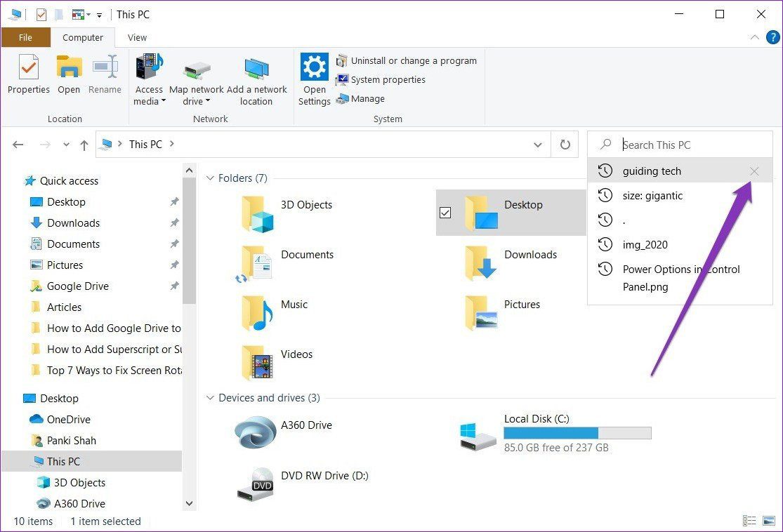The image size is (783, 532).
Task: Open the Quick Access Toolbar customize dropdown
Action: (98, 14)
